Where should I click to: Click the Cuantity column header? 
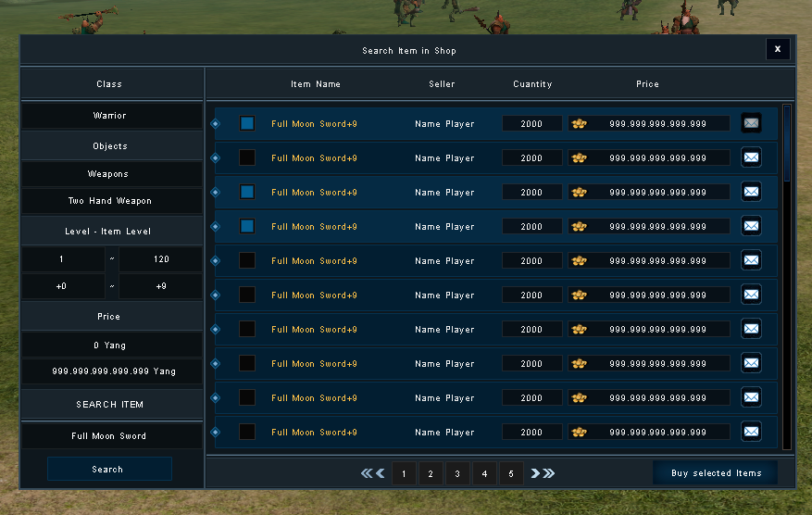click(532, 84)
